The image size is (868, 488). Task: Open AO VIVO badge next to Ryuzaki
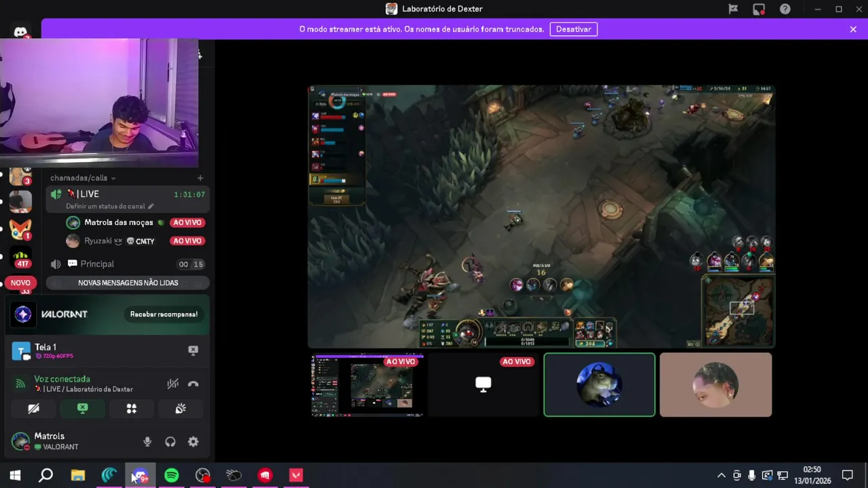(187, 241)
